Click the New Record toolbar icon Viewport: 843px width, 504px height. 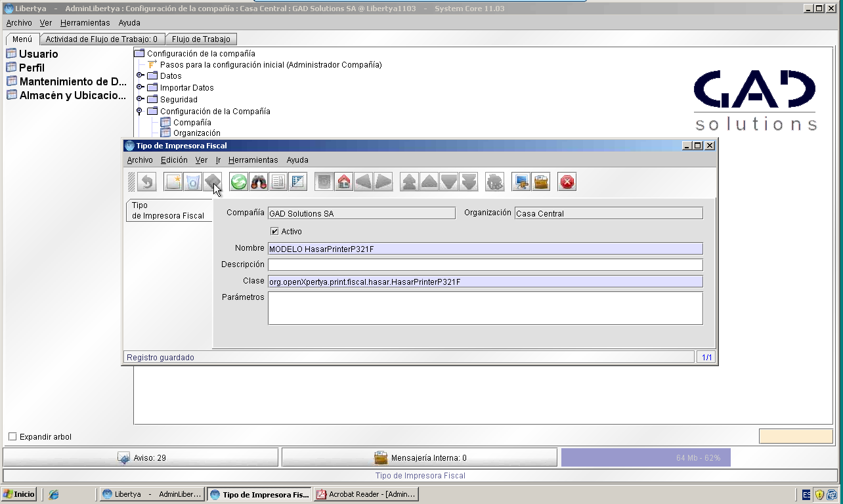(173, 182)
